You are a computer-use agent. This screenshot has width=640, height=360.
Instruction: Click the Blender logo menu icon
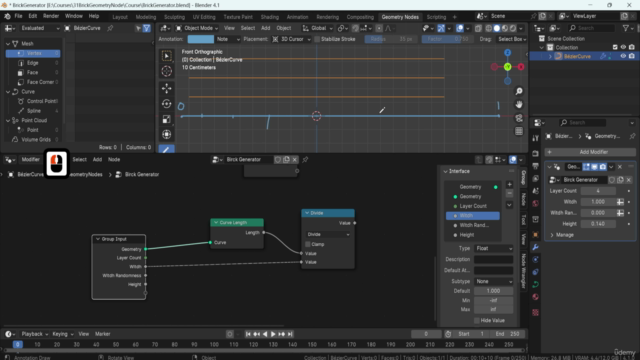(7, 16)
